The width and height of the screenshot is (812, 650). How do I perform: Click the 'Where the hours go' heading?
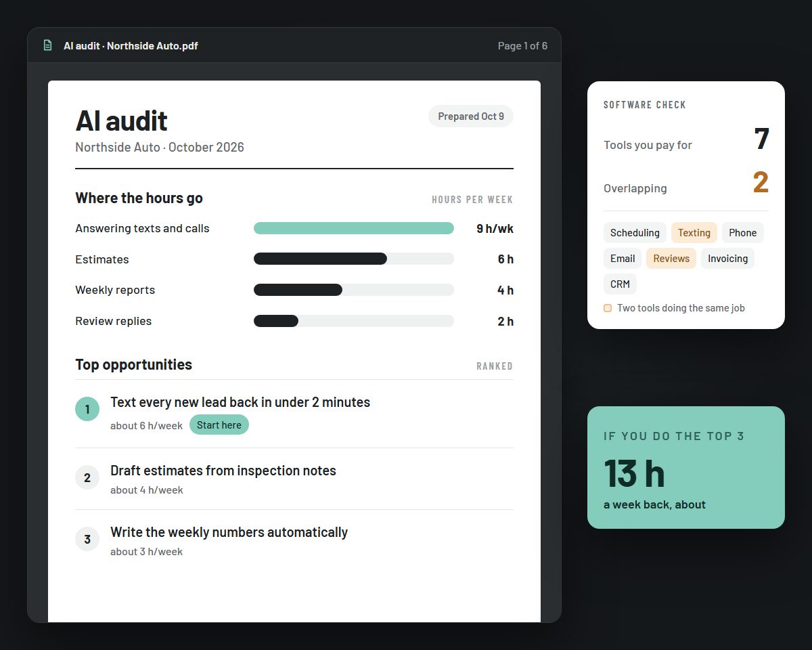[139, 198]
